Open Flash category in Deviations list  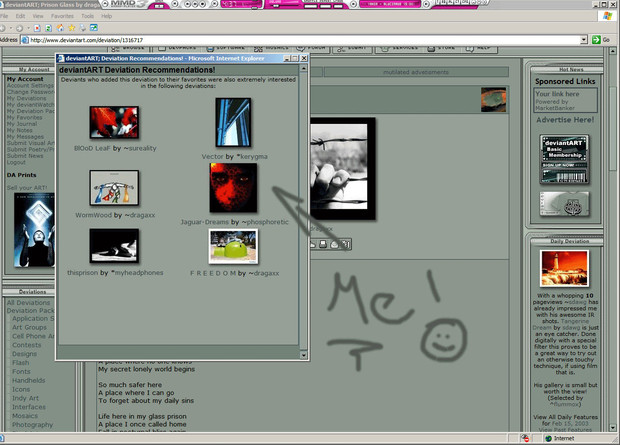click(20, 363)
